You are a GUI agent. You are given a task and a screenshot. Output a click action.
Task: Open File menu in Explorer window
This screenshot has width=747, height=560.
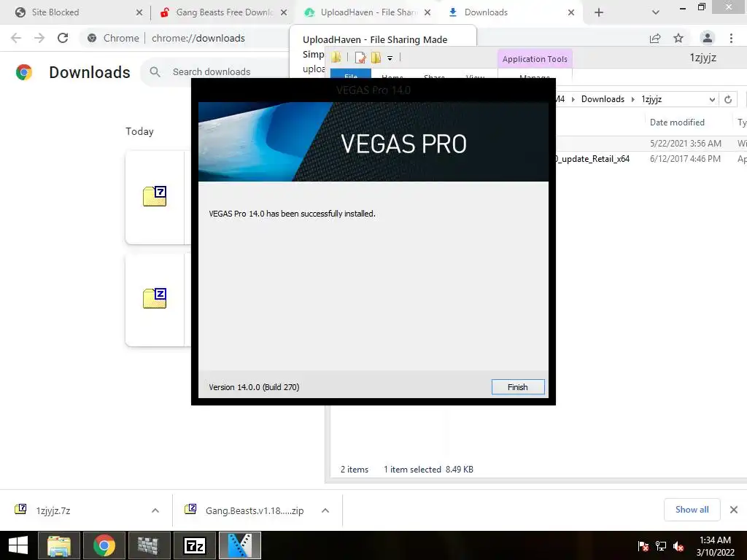[351, 75]
